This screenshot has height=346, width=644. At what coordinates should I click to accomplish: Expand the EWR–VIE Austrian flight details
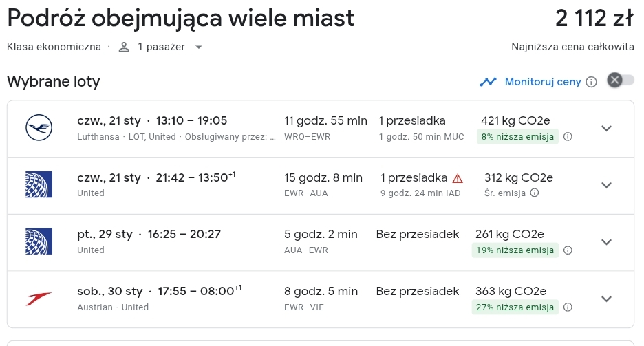[x=606, y=299]
